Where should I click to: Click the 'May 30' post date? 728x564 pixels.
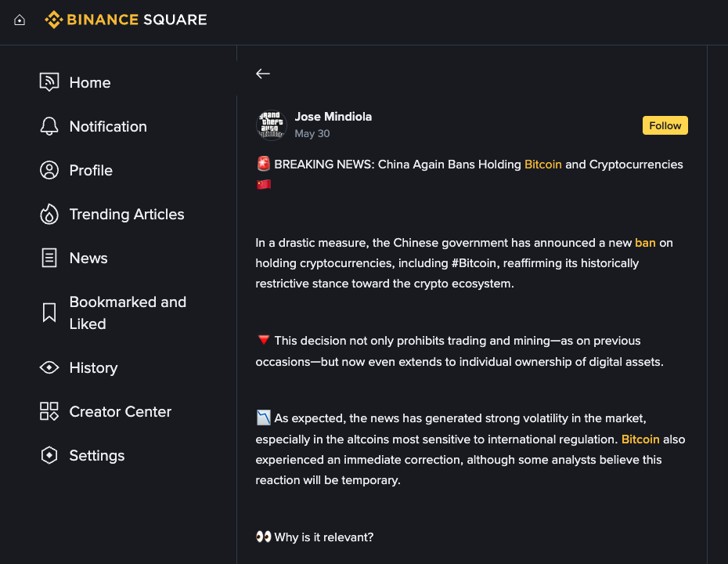point(312,134)
